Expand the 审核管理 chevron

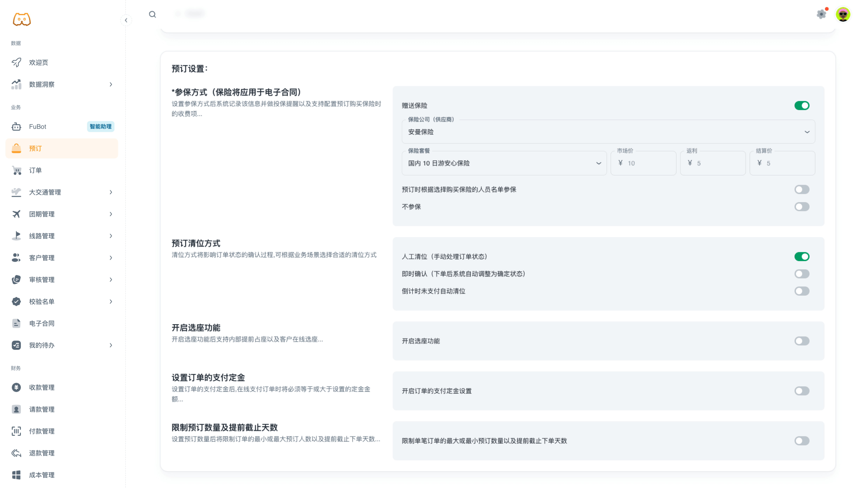(111, 280)
